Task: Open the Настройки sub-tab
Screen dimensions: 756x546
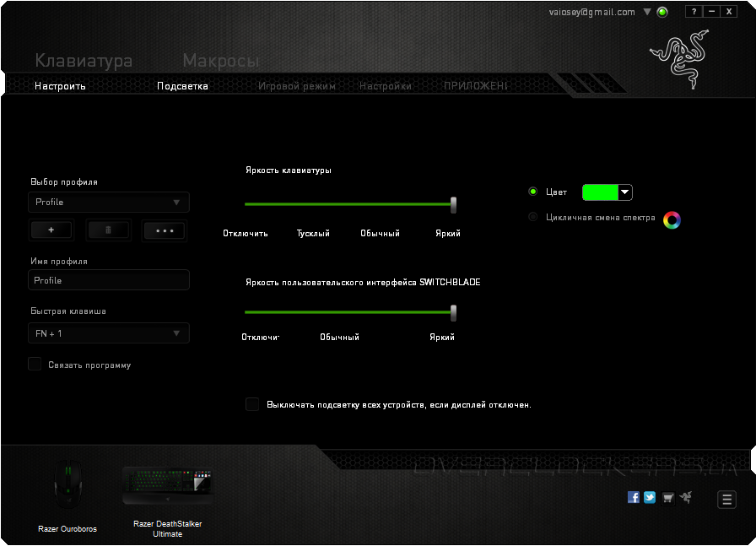Action: tap(386, 86)
